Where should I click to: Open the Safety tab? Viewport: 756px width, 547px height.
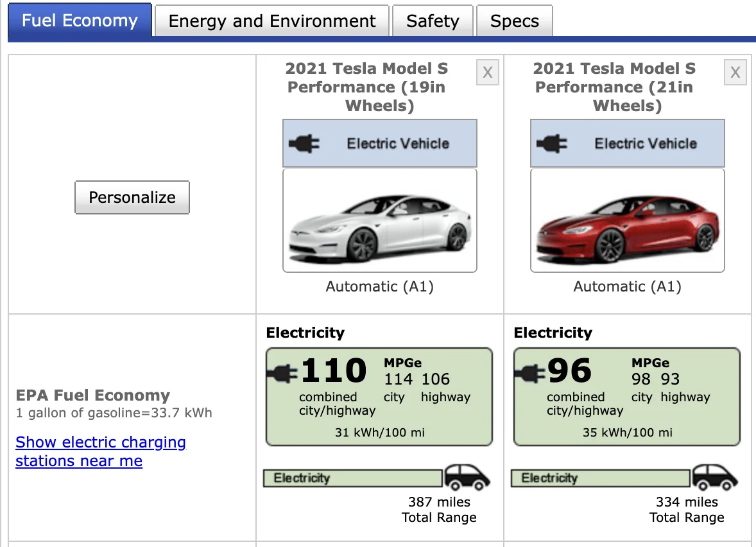click(x=433, y=21)
